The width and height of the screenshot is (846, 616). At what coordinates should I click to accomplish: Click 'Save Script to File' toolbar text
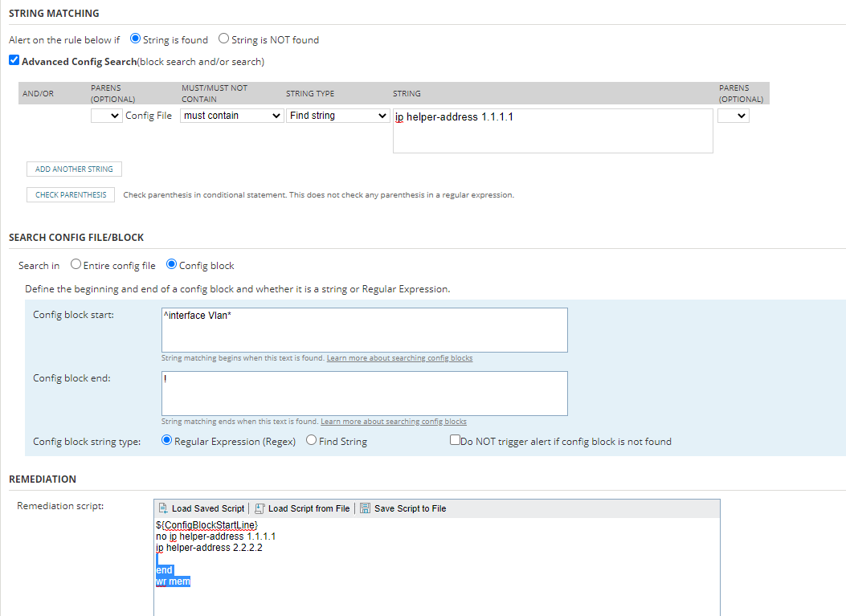(x=410, y=508)
